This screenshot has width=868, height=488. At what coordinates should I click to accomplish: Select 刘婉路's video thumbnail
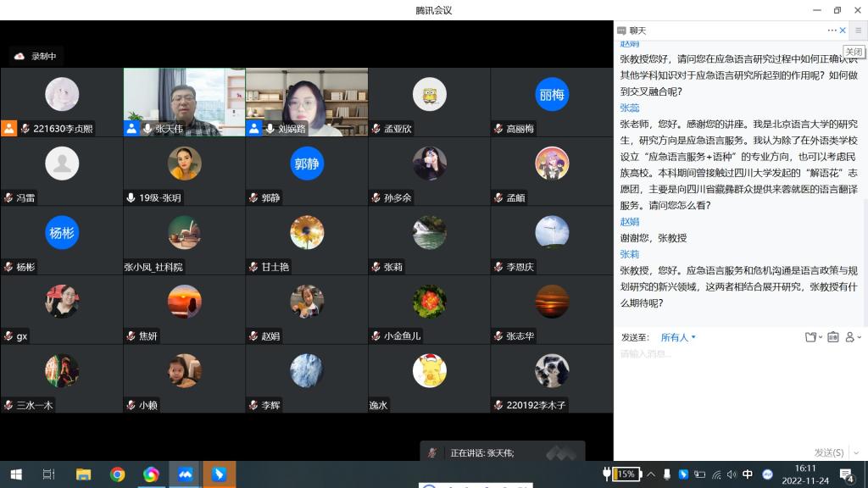point(307,102)
